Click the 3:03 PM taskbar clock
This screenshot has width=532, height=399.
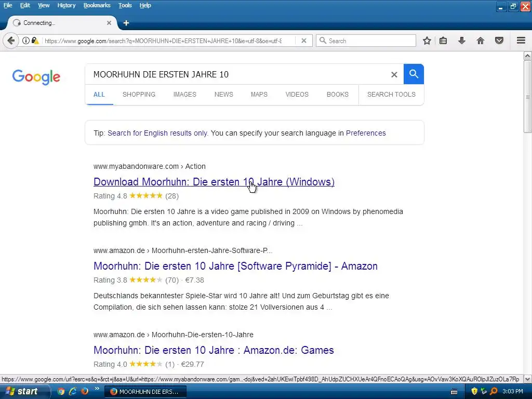513,391
